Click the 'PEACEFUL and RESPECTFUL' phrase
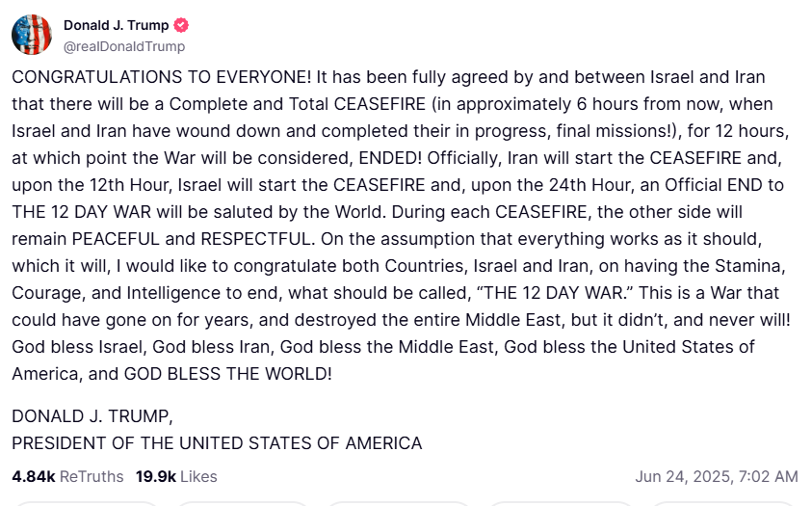The height and width of the screenshot is (506, 812). click(x=193, y=239)
